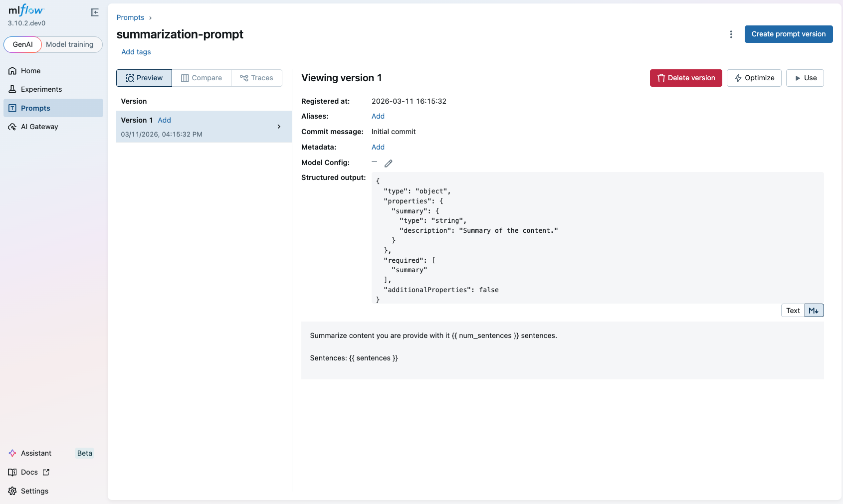
Task: Switch to Model training mode
Action: click(x=70, y=44)
